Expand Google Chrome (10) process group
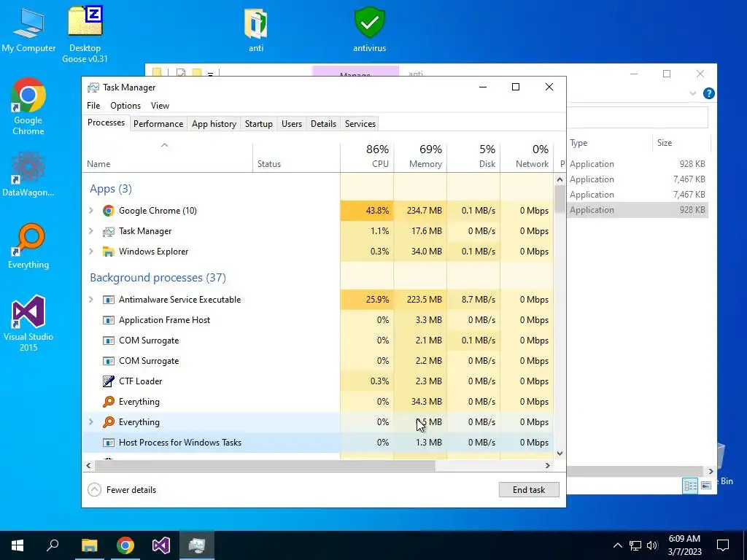The height and width of the screenshot is (560, 747). pyautogui.click(x=91, y=211)
